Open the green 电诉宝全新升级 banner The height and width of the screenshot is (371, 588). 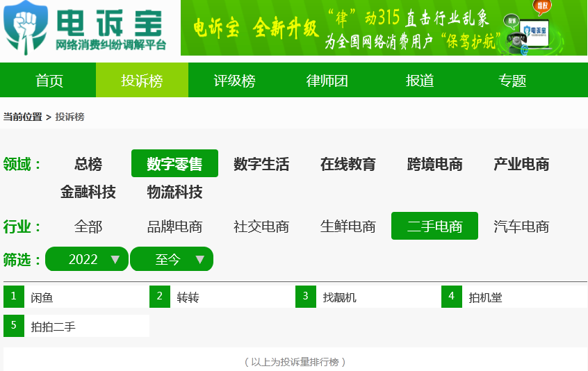pyautogui.click(x=384, y=28)
